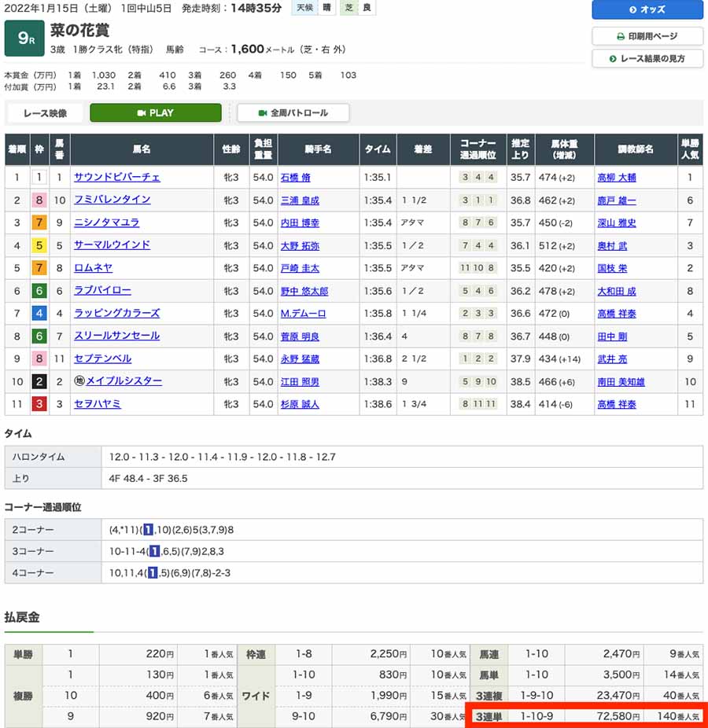Click the タイム column header

tap(378, 149)
